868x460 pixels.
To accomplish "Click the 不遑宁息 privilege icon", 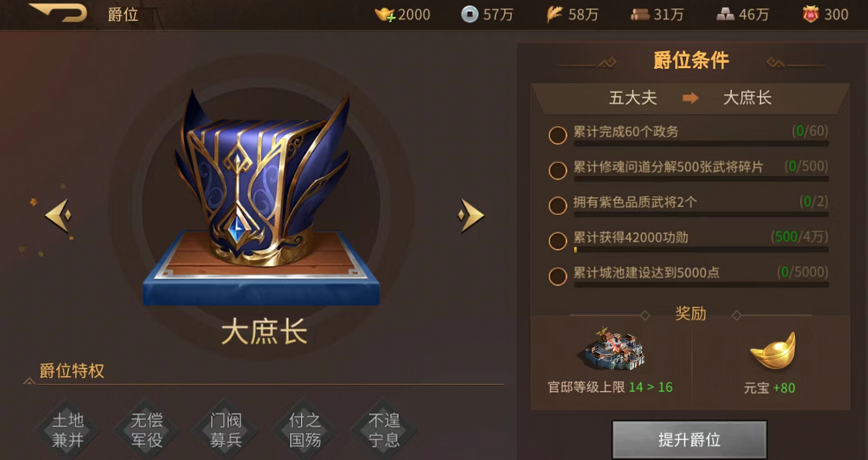I will coord(384,429).
